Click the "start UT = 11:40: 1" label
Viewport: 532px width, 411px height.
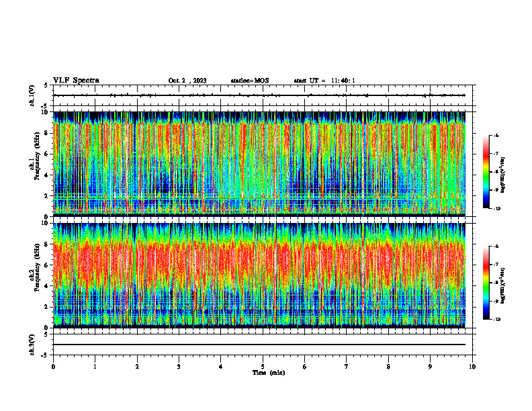(324, 81)
